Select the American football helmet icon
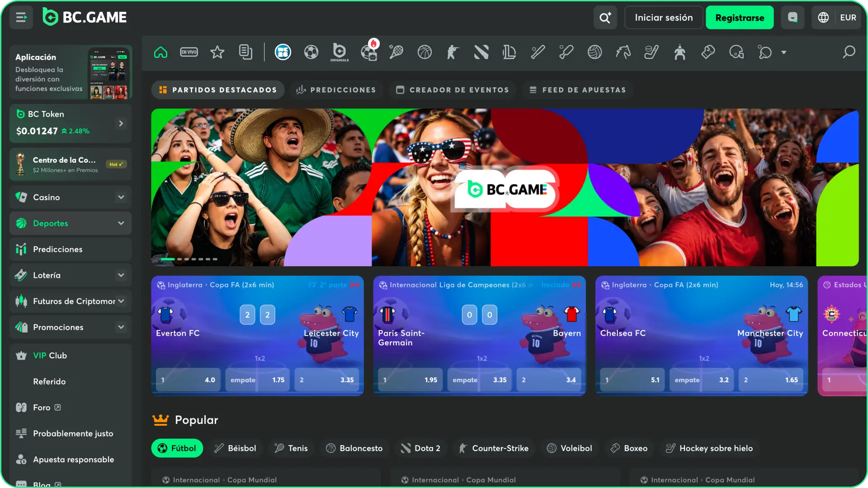 (736, 52)
